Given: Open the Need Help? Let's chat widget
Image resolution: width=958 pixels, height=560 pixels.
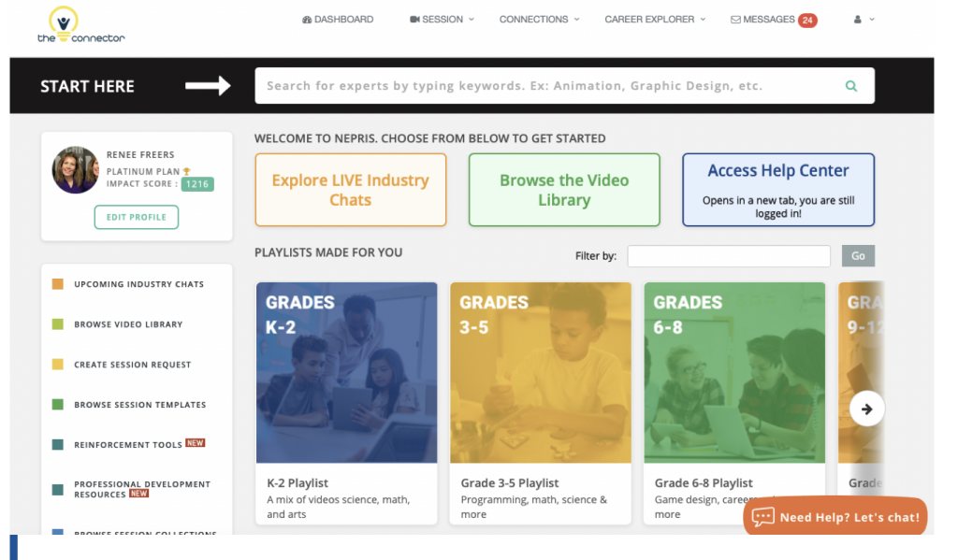Looking at the screenshot, I should (835, 517).
